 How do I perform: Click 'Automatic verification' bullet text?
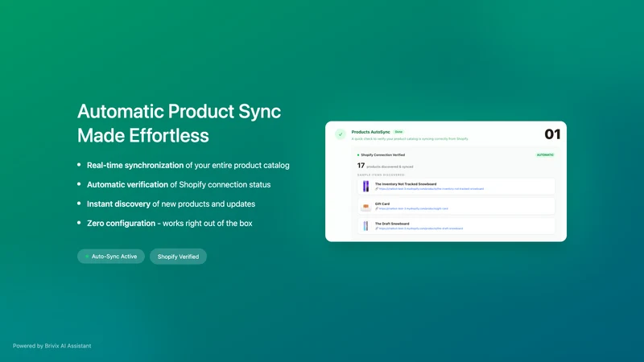[127, 185]
